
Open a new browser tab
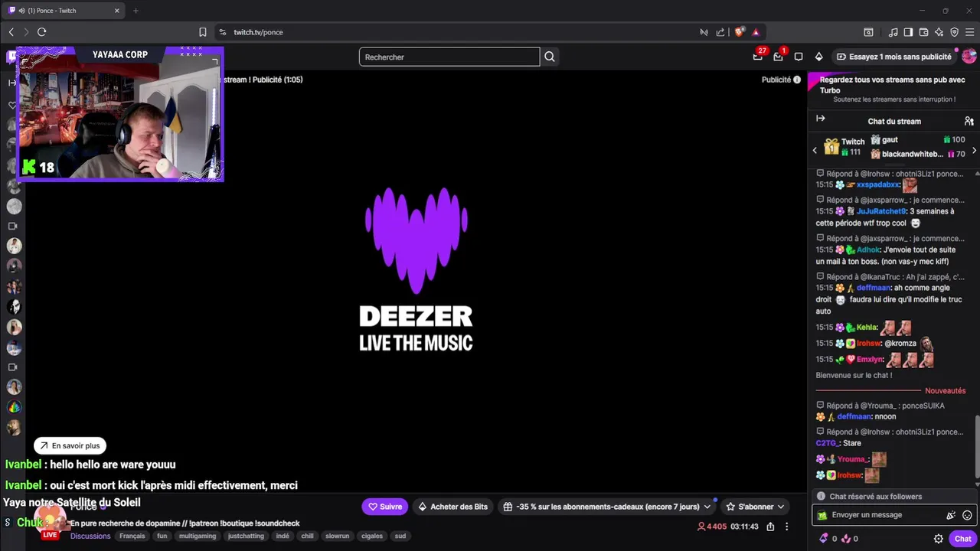[x=136, y=11]
